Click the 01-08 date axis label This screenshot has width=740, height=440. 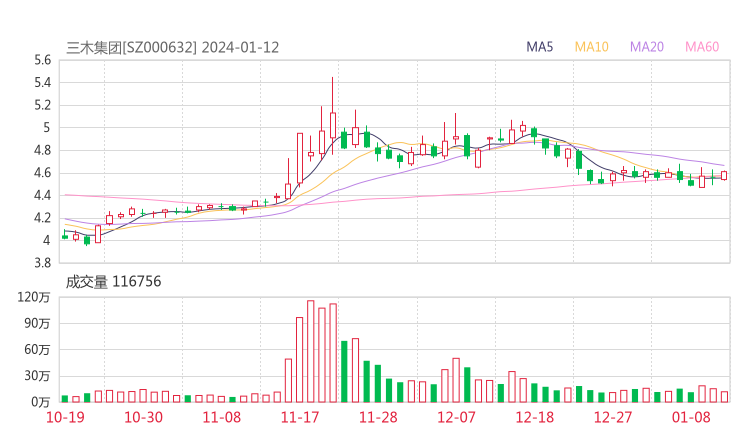(x=691, y=417)
